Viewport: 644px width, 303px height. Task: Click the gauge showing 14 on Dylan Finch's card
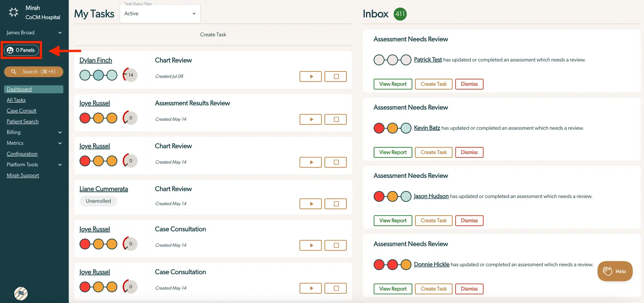tap(130, 75)
